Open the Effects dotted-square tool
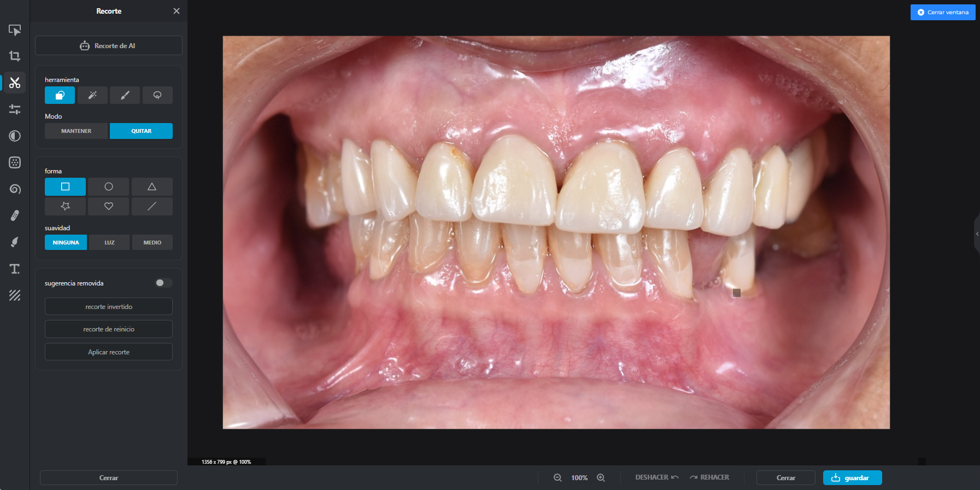This screenshot has width=980, height=490. click(x=15, y=162)
